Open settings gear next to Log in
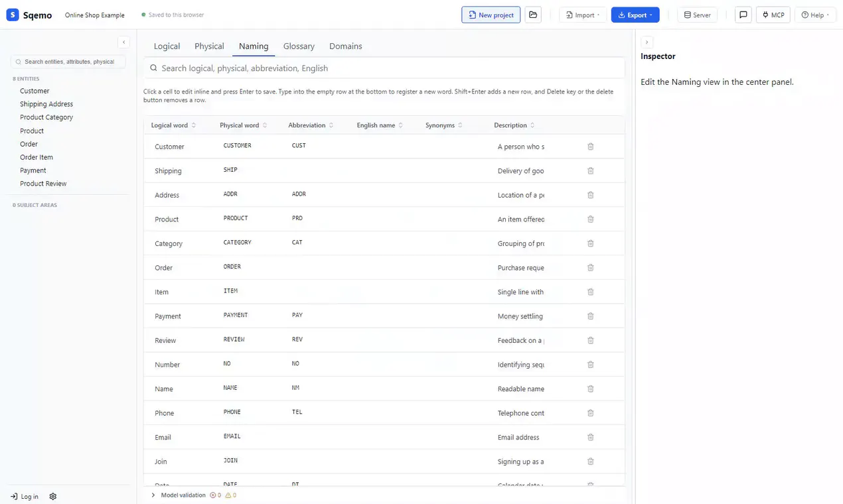Image resolution: width=843 pixels, height=504 pixels. click(53, 496)
